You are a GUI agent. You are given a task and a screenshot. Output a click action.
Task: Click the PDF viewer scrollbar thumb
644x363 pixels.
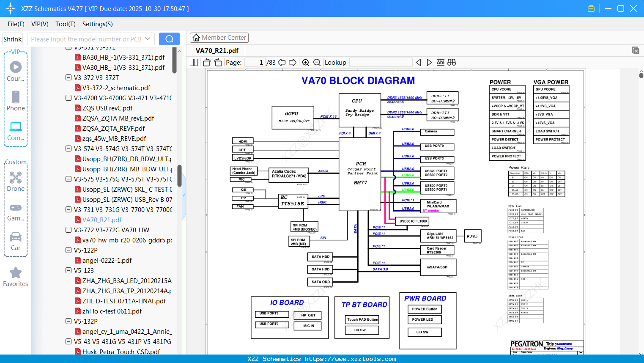(x=641, y=75)
